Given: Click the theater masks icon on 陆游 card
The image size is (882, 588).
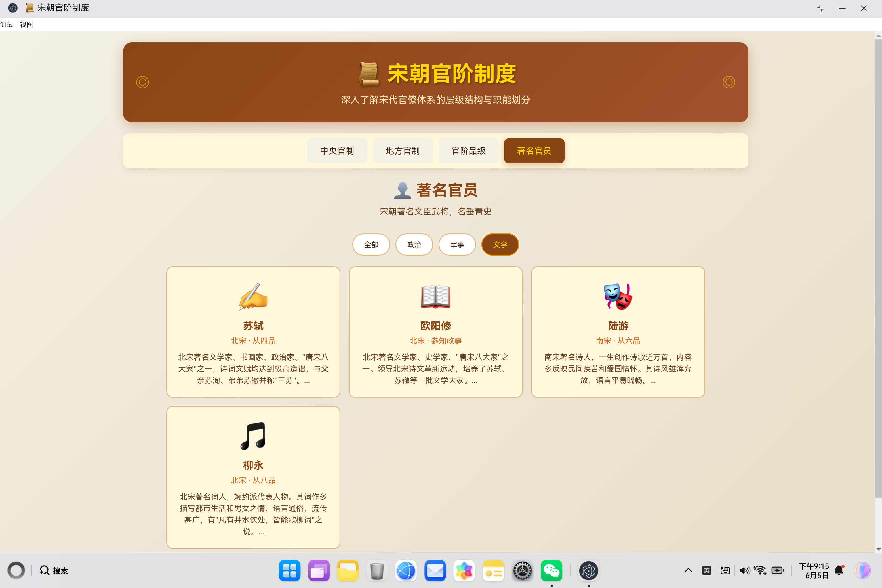Looking at the screenshot, I should pyautogui.click(x=618, y=296).
